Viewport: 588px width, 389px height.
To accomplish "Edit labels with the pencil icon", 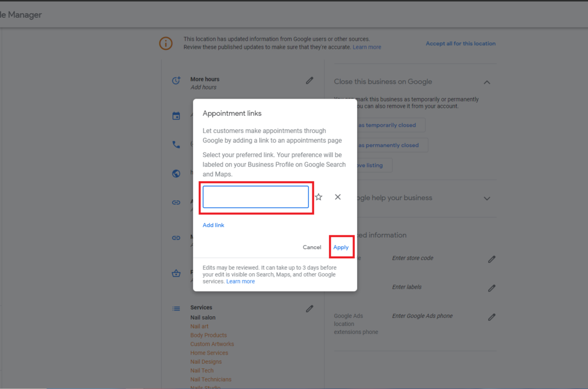I will point(492,288).
